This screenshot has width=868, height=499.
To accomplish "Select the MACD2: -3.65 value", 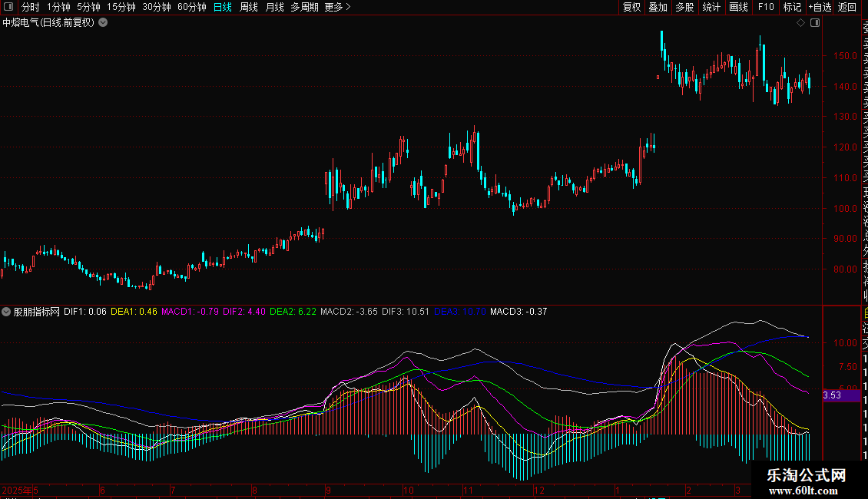I will tap(349, 312).
